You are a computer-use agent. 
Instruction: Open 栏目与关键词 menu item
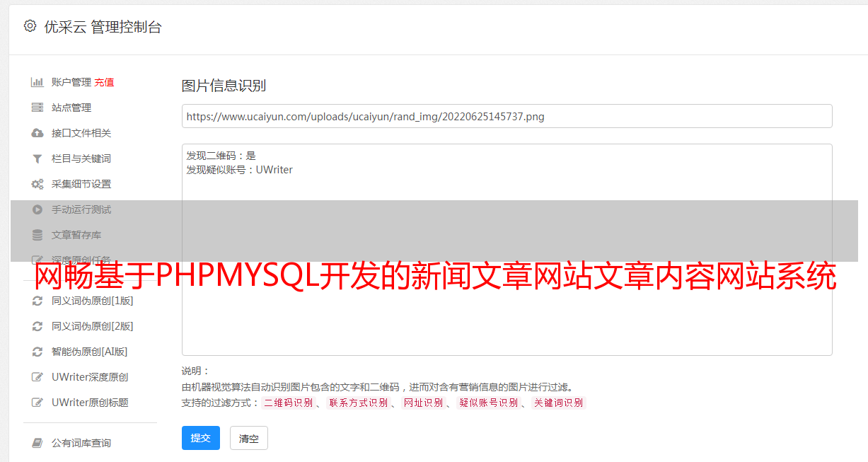click(81, 158)
